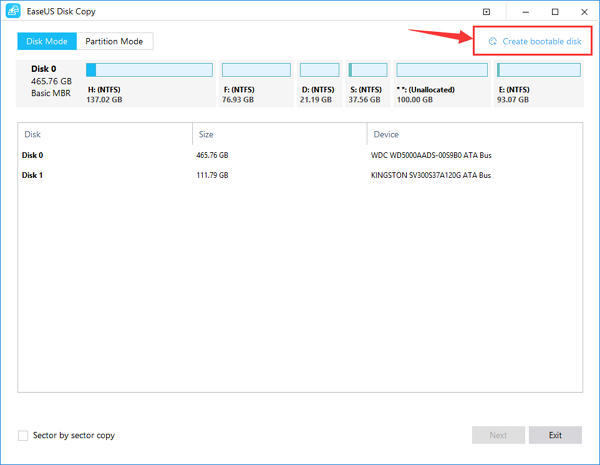This screenshot has width=600, height=465.
Task: Select the F: (NTFS) partition bar
Action: (x=256, y=70)
